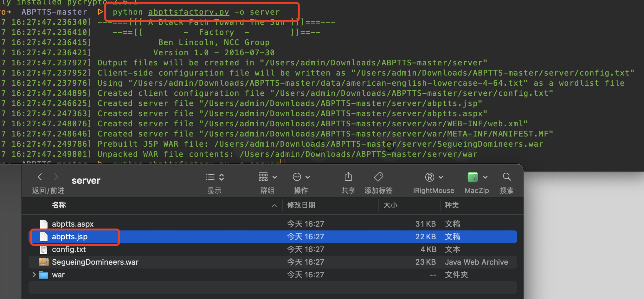Expand the 群组 dropdown arrow

(x=275, y=177)
